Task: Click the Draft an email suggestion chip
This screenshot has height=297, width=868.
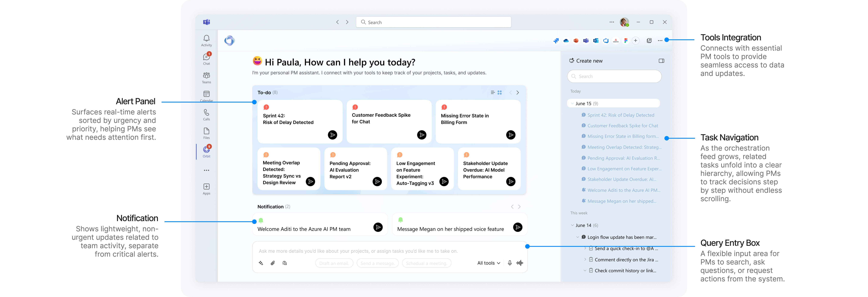Action: point(334,263)
